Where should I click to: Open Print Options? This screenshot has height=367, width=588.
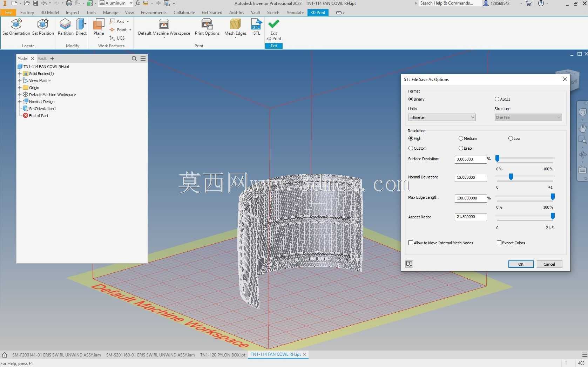tap(207, 27)
